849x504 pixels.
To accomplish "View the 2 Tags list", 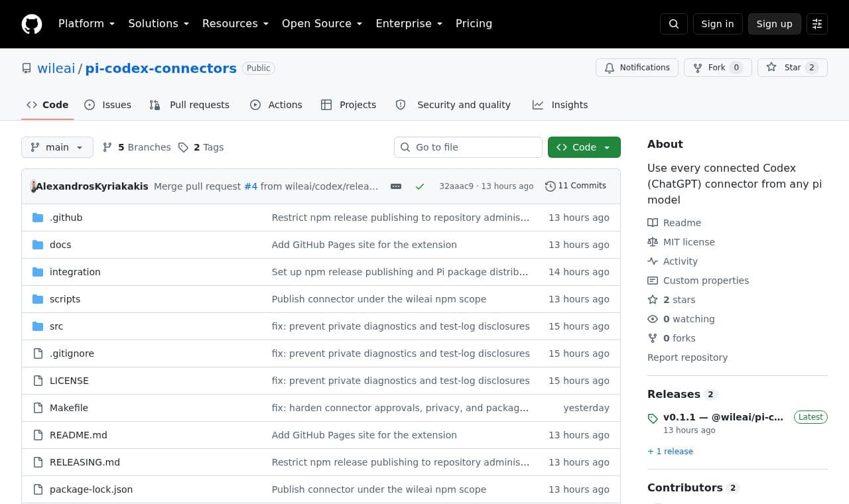I will pos(201,147).
